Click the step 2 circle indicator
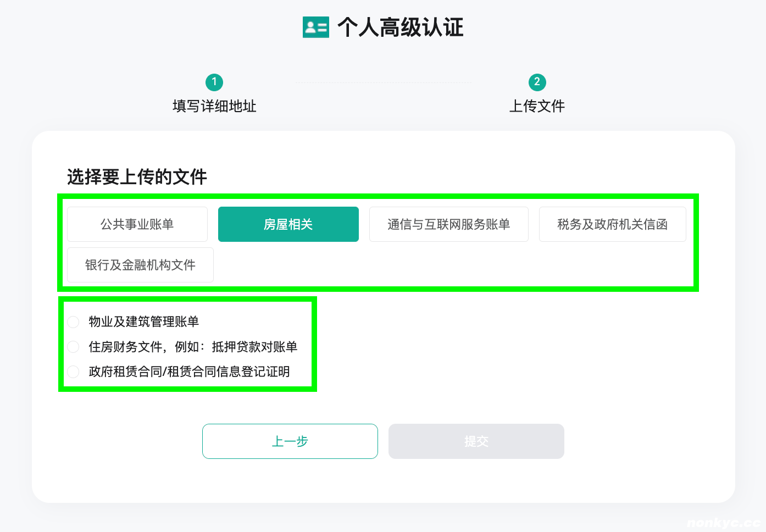The height and width of the screenshot is (532, 766). pyautogui.click(x=537, y=82)
